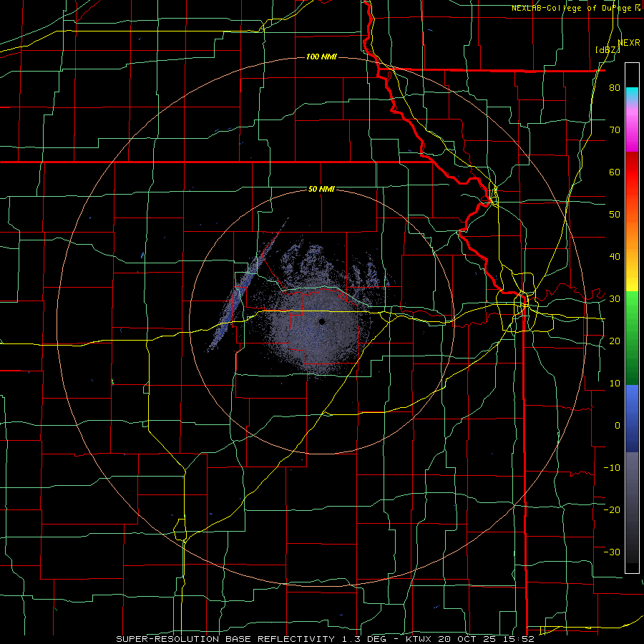This screenshot has width=644, height=644.
Task: Click the 80 dBZ scale value
Action: tap(615, 88)
